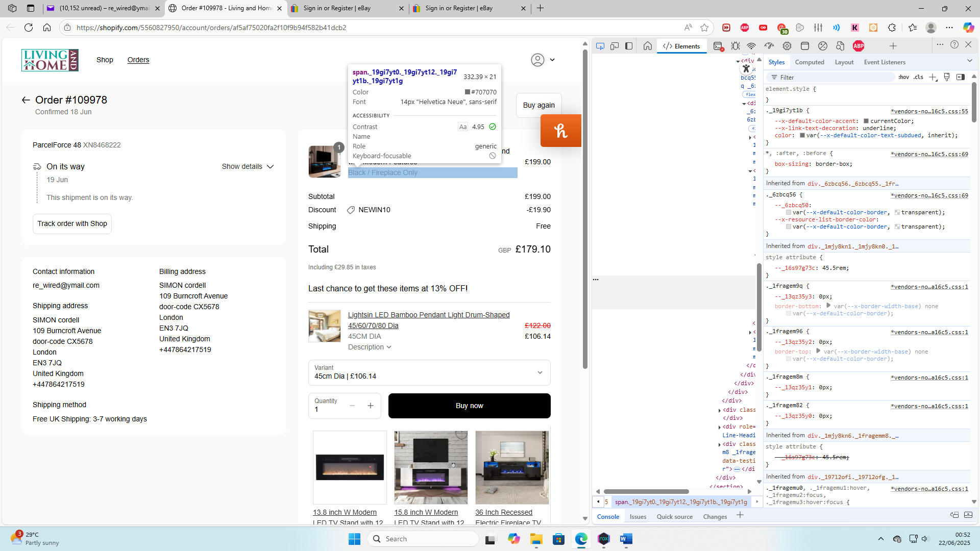This screenshot has height=551, width=980.
Task: Toggle device emulation in DevTools
Action: [615, 46]
